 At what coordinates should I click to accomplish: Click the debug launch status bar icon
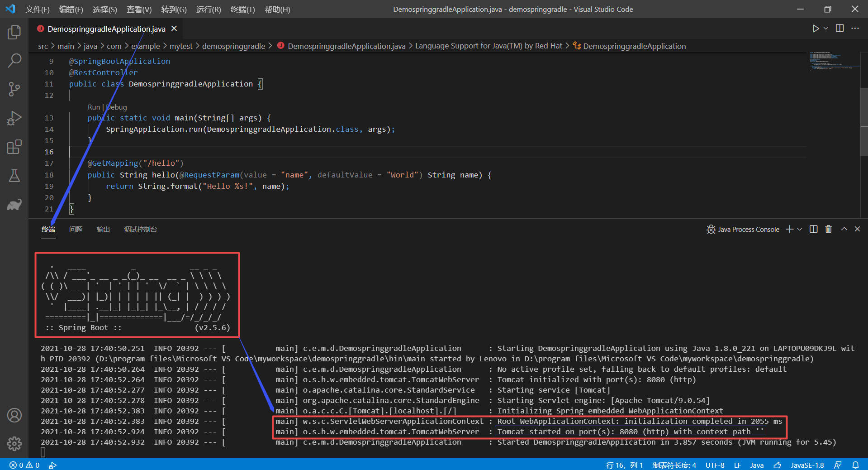(53, 465)
